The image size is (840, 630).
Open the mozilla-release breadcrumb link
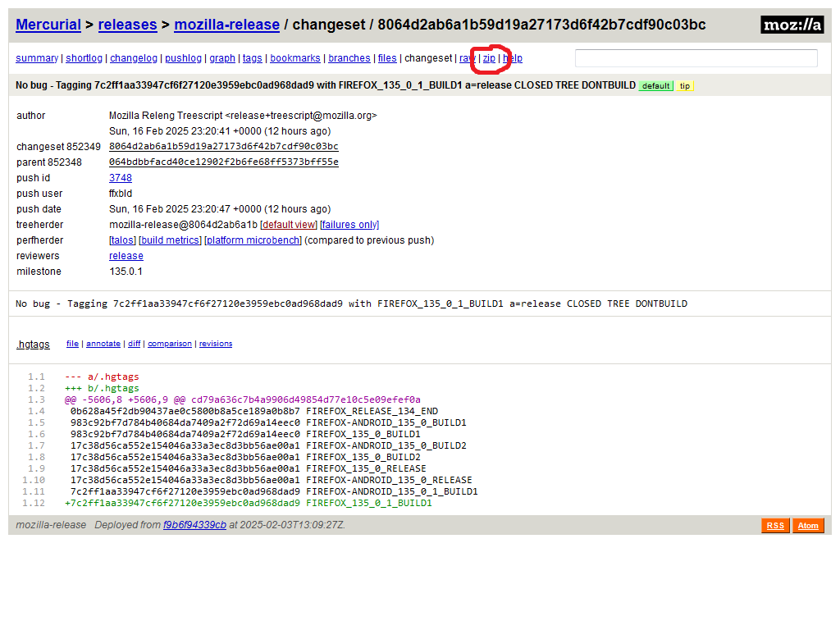click(226, 25)
